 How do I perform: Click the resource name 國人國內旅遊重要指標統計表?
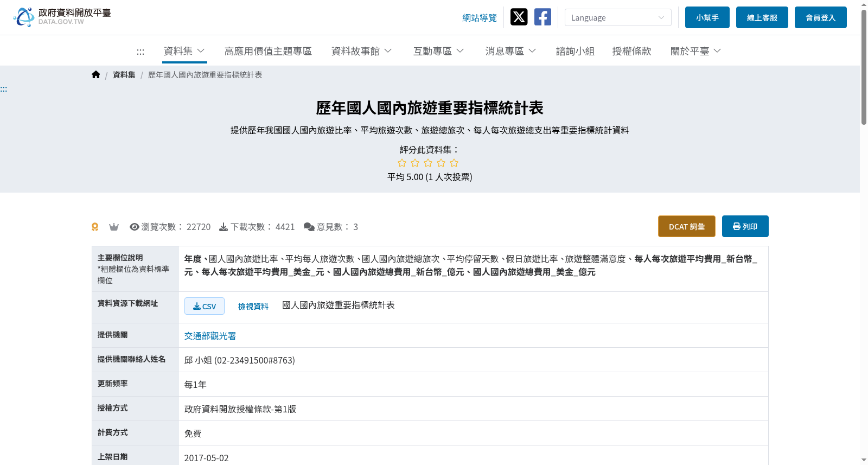click(x=339, y=305)
